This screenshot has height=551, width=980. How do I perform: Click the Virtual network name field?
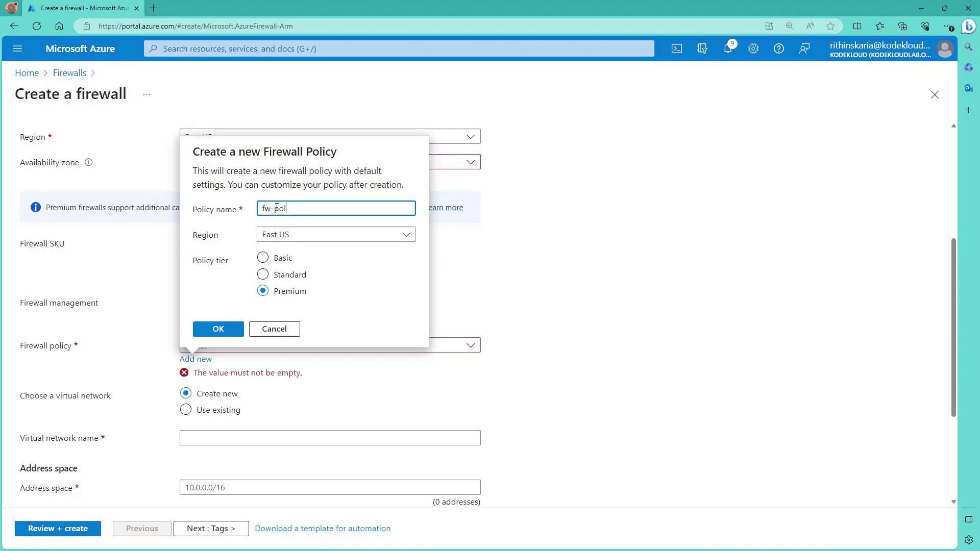click(x=330, y=438)
